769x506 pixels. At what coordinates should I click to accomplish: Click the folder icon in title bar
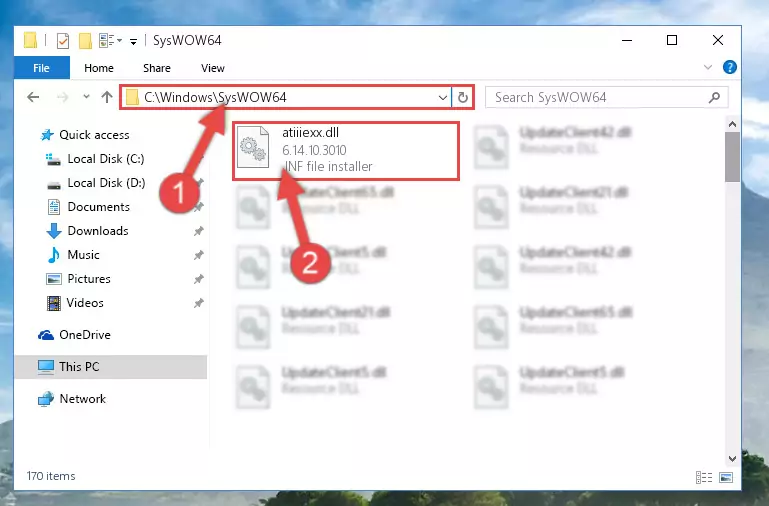point(30,40)
